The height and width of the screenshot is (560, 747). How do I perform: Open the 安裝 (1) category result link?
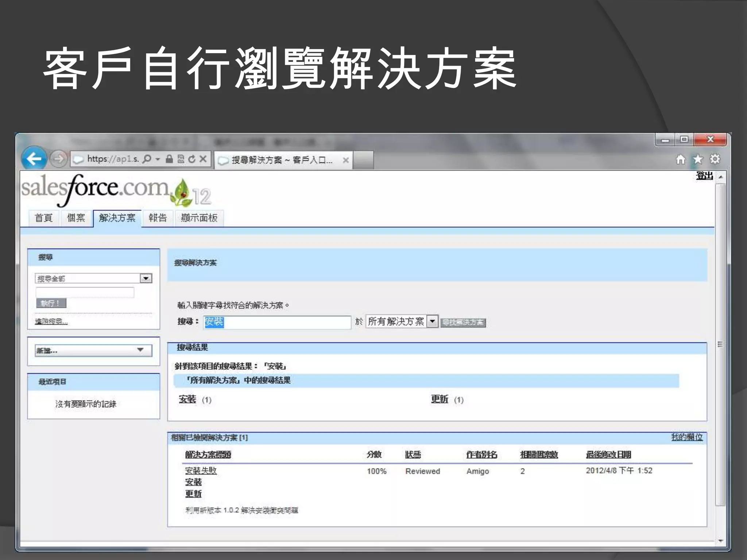pyautogui.click(x=187, y=400)
